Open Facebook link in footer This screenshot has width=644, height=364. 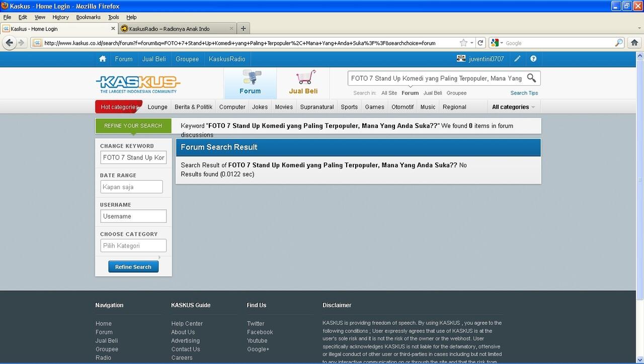click(260, 332)
